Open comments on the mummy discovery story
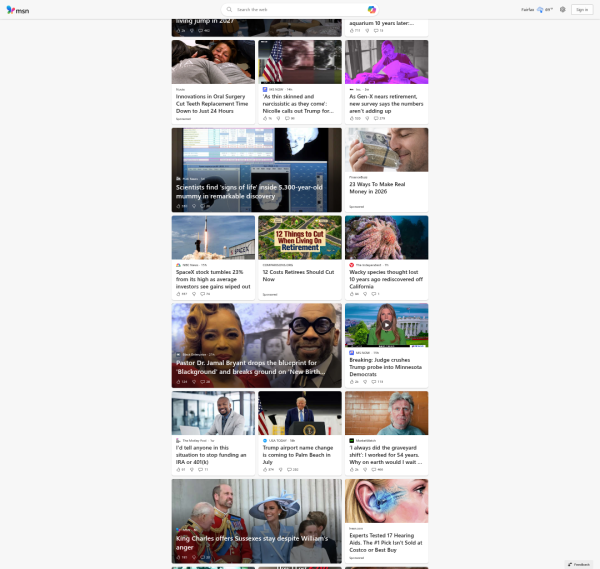Viewport: 600px width, 569px height. (205, 206)
